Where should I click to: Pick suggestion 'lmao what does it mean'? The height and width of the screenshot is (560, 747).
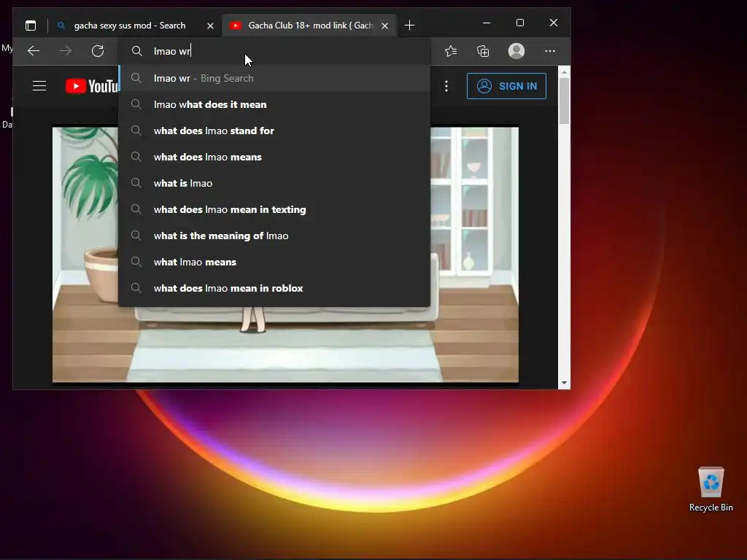[x=274, y=104]
